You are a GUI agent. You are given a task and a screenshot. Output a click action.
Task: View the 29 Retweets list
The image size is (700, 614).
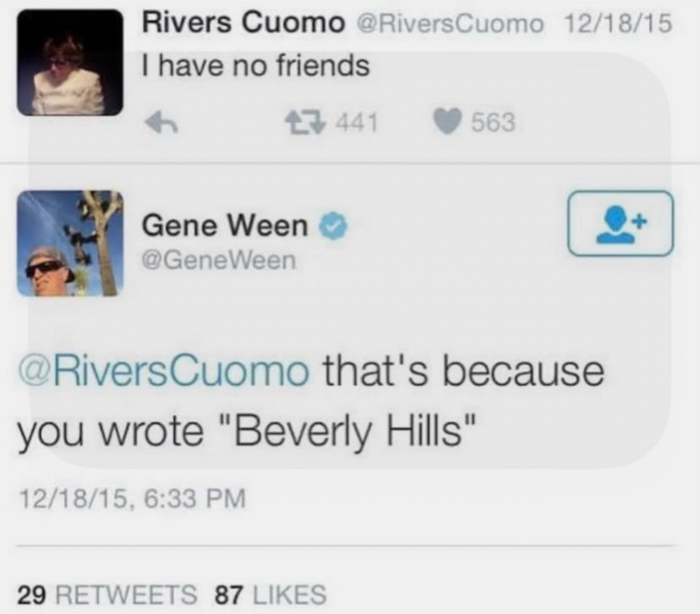(106, 593)
